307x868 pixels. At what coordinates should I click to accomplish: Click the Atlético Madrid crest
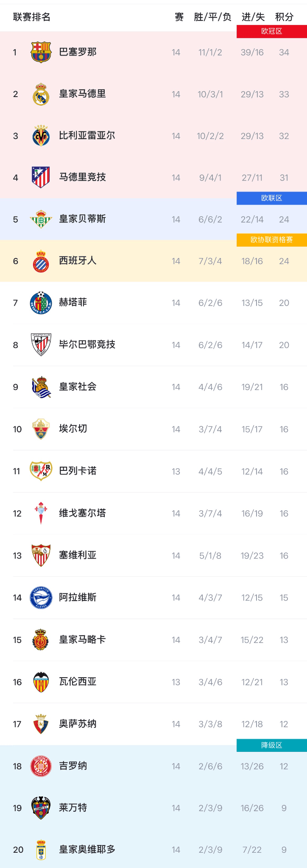[x=41, y=177]
